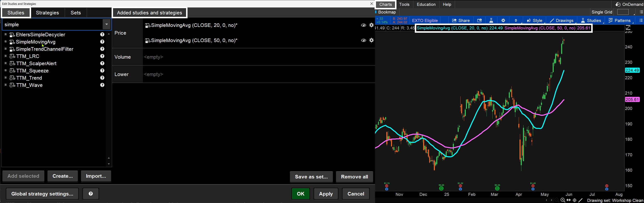
Task: Open the study search dropdown arrow
Action: 107,25
